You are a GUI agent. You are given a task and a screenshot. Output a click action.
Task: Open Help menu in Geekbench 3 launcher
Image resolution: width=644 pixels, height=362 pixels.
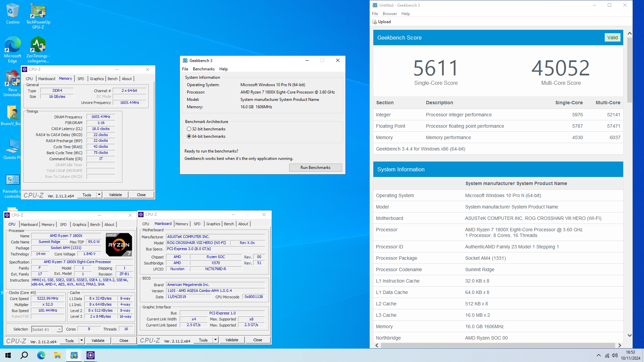coord(223,69)
